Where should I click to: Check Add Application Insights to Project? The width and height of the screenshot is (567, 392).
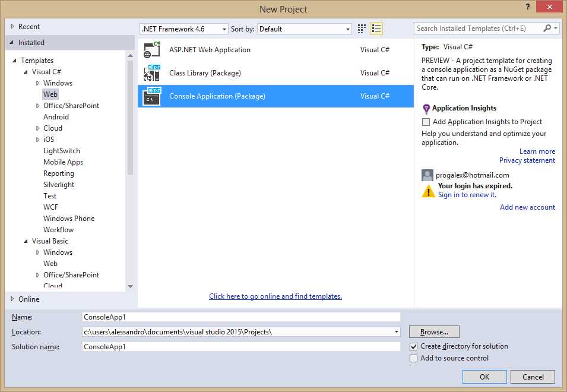426,121
